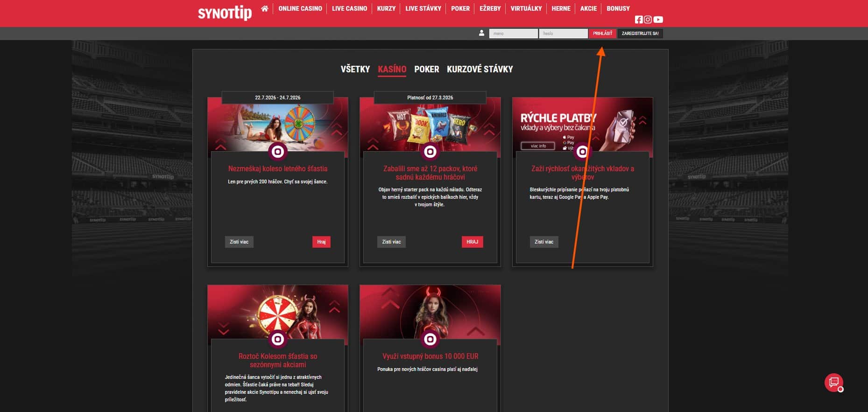Navigate to Poker in the top menu

coord(460,8)
